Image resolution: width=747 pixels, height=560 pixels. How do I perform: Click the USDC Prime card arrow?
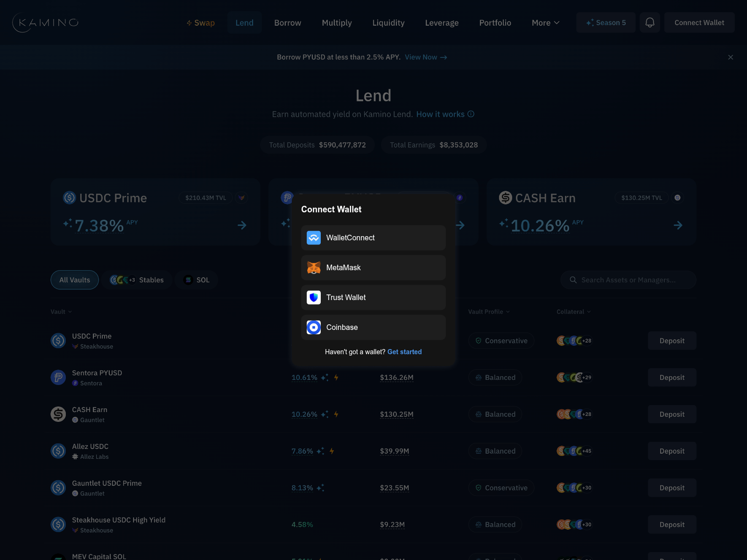point(242,225)
